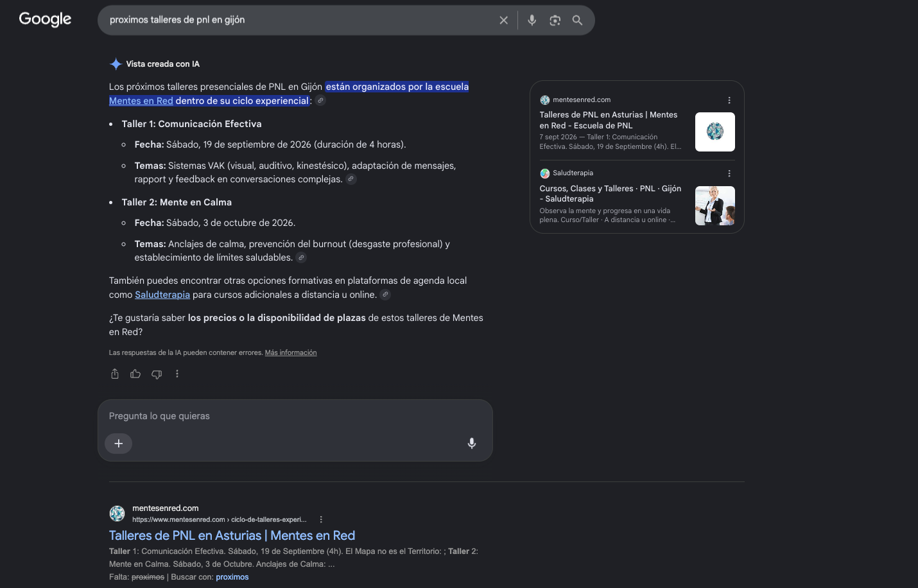
Task: Focus the 'Pregunta lo que quieras' input
Action: (x=295, y=416)
